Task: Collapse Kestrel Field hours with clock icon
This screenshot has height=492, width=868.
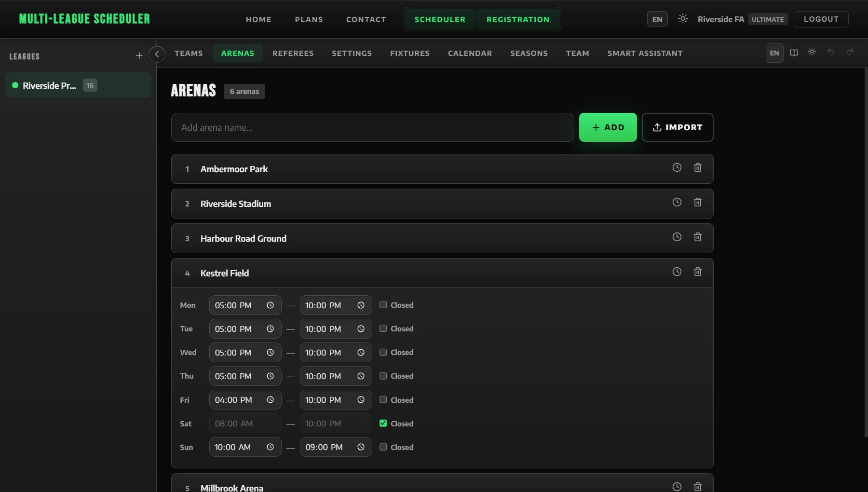Action: tap(677, 272)
